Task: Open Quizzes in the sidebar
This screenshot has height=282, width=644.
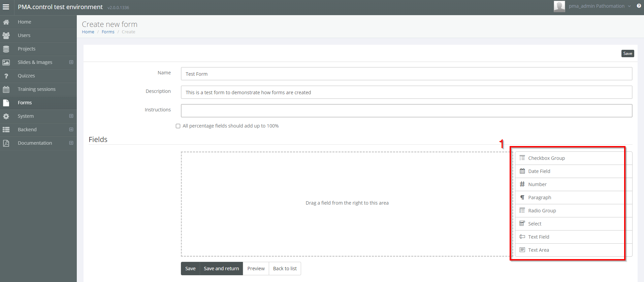Action: click(26, 76)
